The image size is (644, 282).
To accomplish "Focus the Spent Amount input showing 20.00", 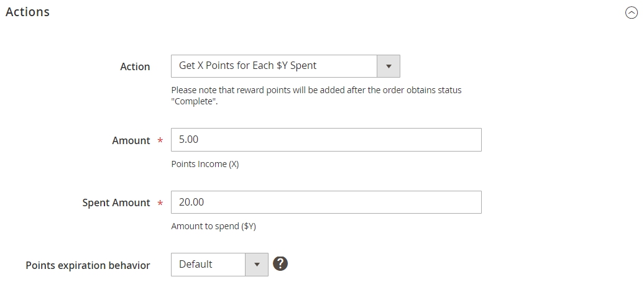I will pos(326,202).
